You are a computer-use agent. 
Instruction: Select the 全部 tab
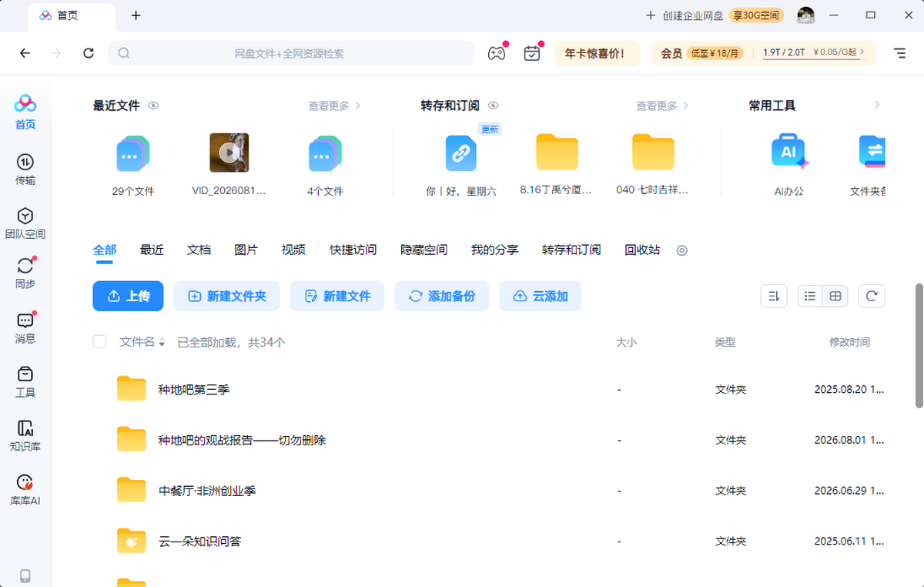tap(105, 250)
